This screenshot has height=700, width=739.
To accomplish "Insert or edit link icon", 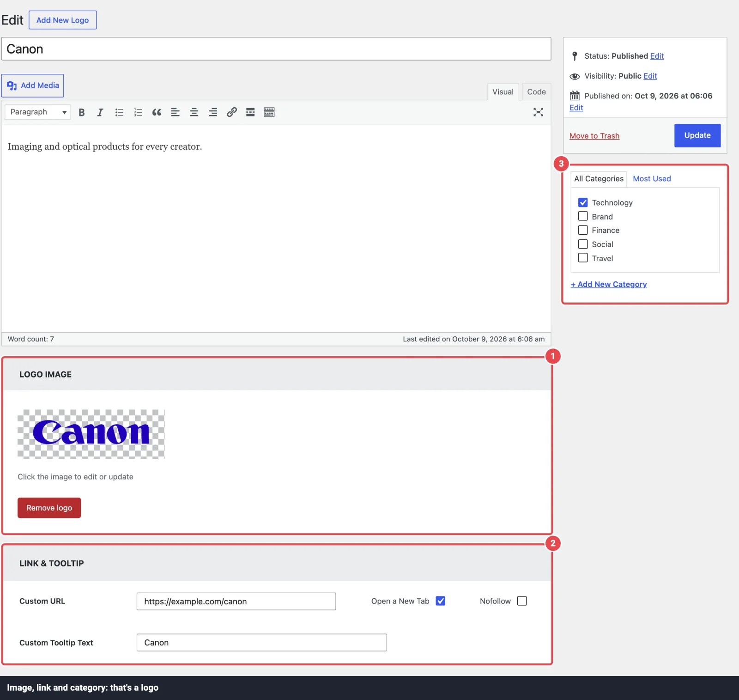I will 232,112.
